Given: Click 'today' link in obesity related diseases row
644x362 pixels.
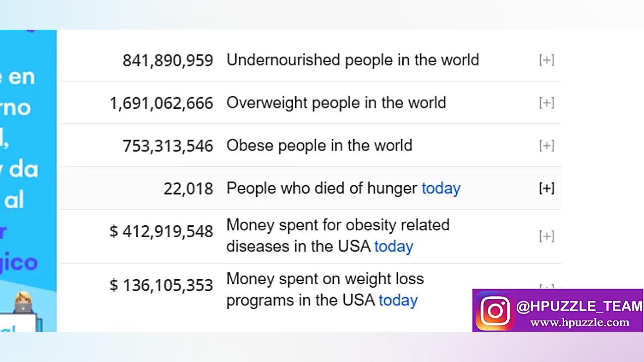Looking at the screenshot, I should point(393,247).
